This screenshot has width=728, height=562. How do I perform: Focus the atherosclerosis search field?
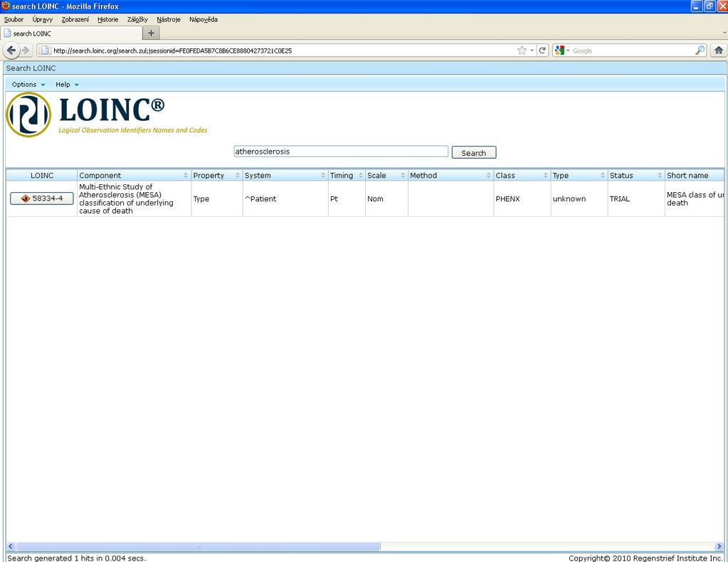(x=341, y=152)
